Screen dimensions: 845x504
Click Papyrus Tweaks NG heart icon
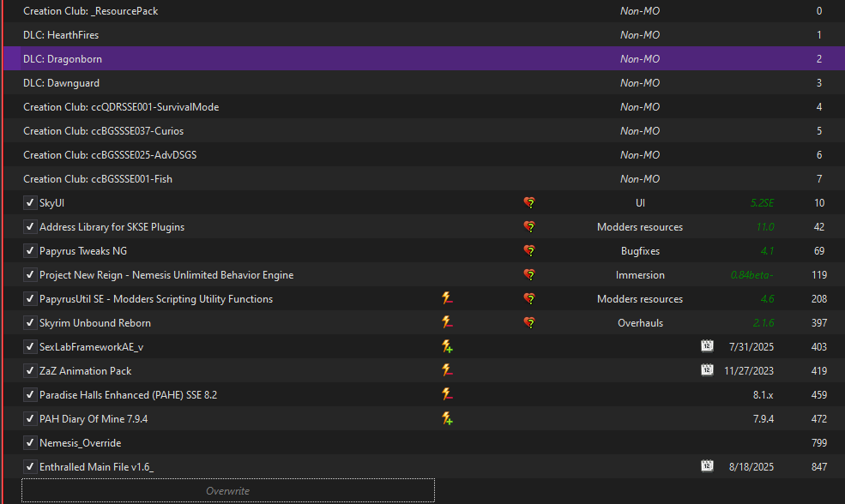[529, 251]
